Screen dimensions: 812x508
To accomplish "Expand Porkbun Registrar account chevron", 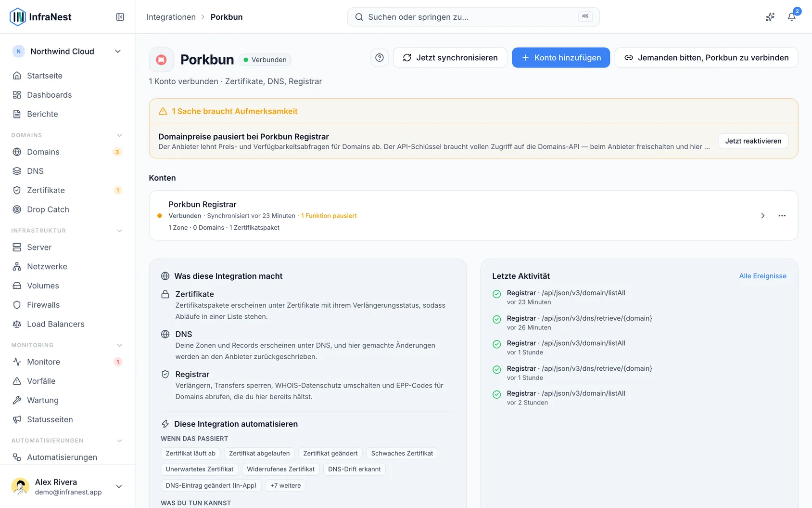I will 762,216.
